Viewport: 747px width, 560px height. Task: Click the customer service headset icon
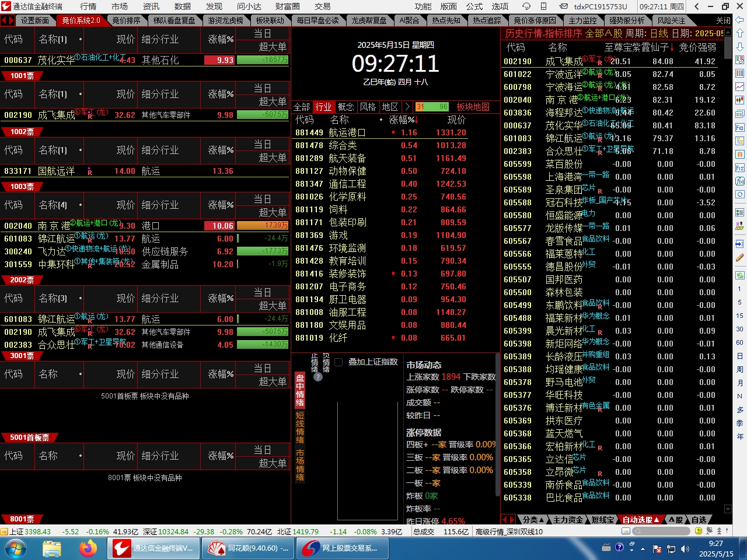coord(526,6)
